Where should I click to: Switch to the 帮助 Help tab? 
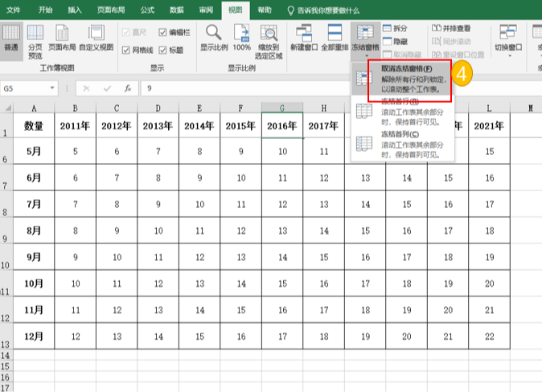[265, 10]
